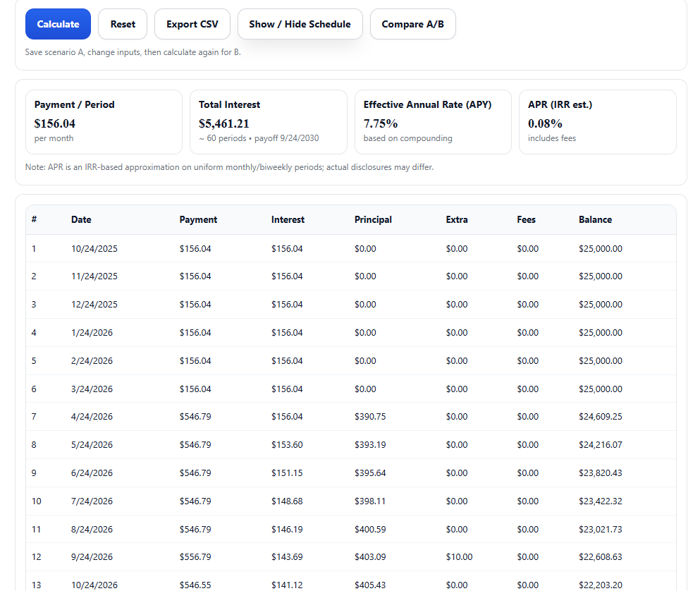Viewport: 700px width, 591px height.
Task: Click the APR 0.08% value
Action: tap(545, 123)
